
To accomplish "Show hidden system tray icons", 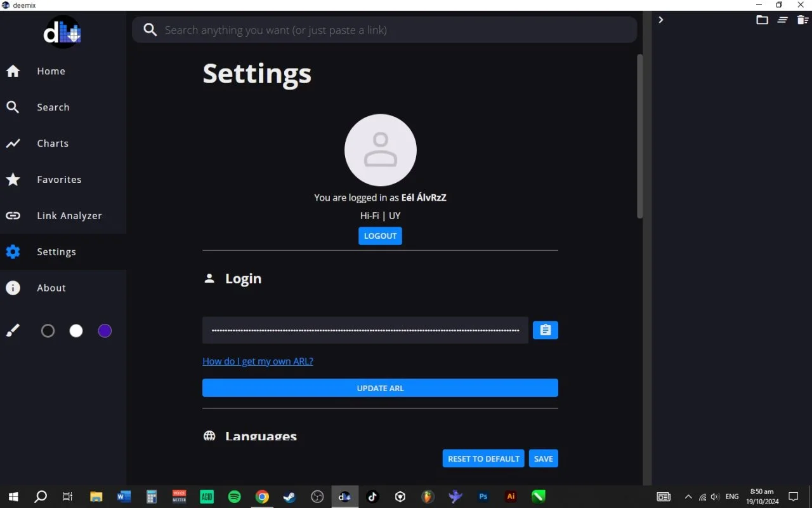I will pyautogui.click(x=688, y=497).
